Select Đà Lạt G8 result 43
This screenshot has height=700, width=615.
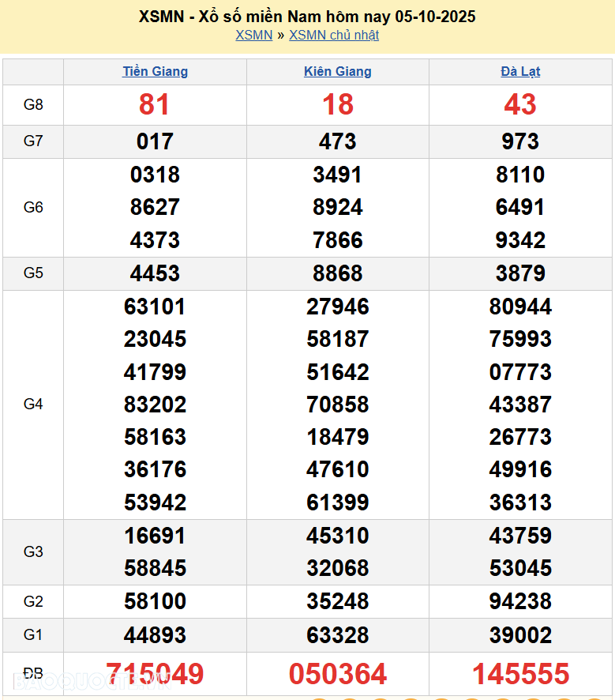[520, 104]
